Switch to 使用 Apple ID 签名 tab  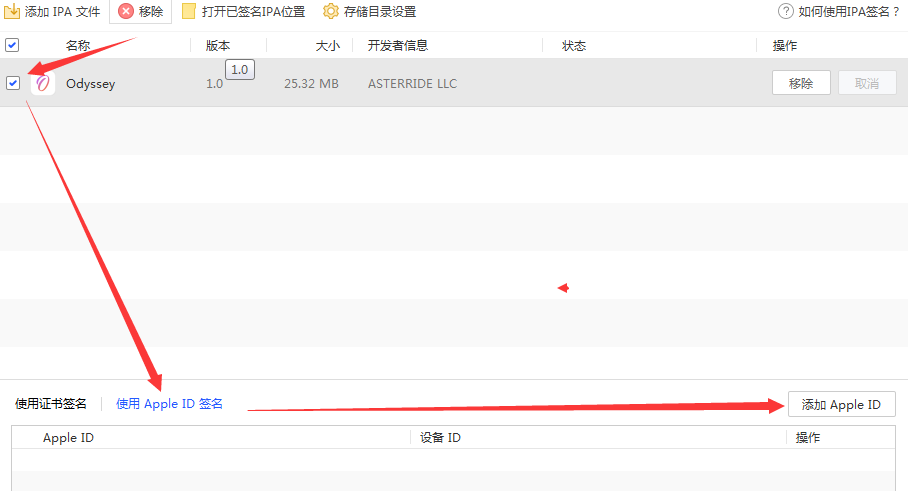(x=169, y=404)
